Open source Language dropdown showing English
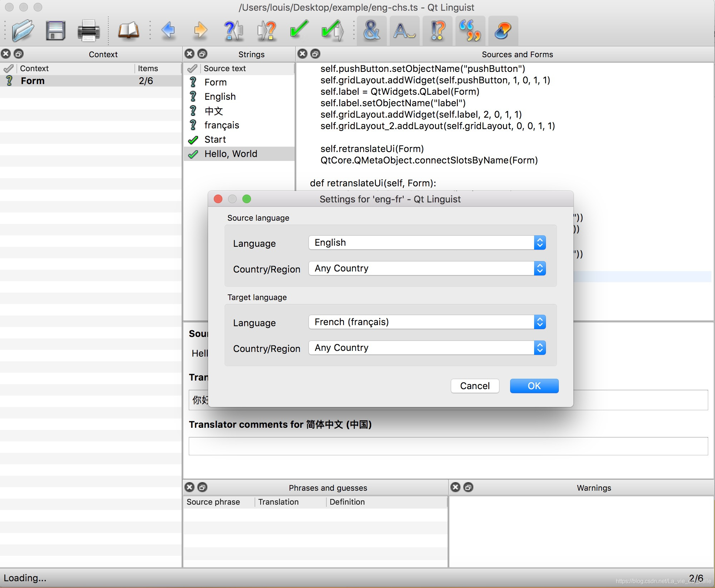The image size is (715, 588). (427, 242)
